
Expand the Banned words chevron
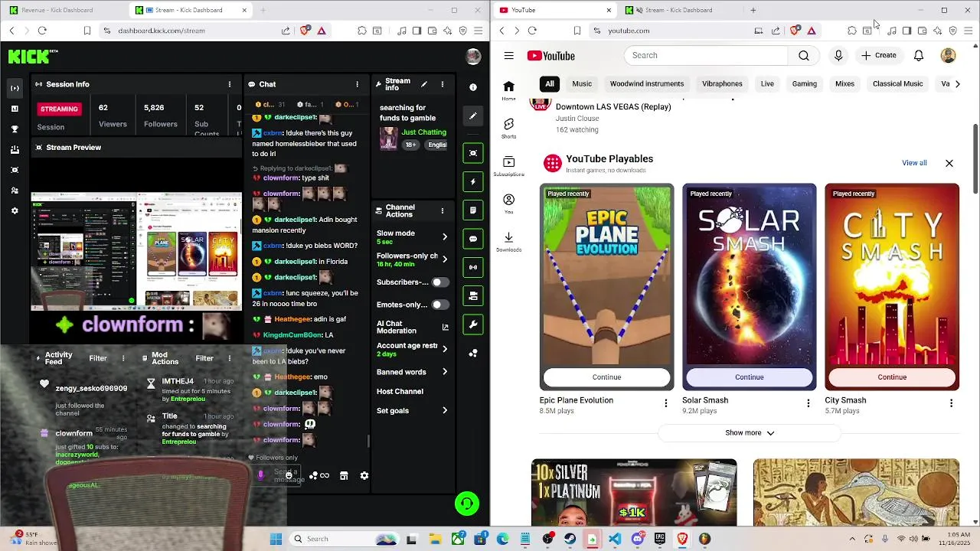445,372
